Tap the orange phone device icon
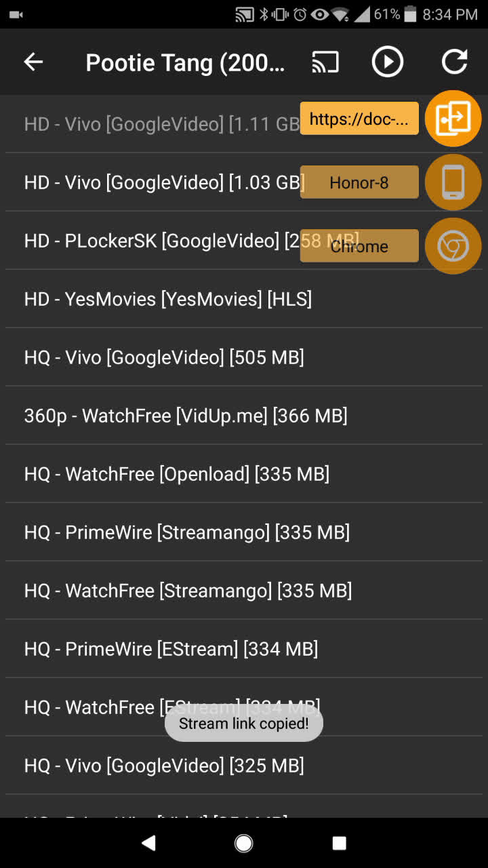 click(x=453, y=182)
